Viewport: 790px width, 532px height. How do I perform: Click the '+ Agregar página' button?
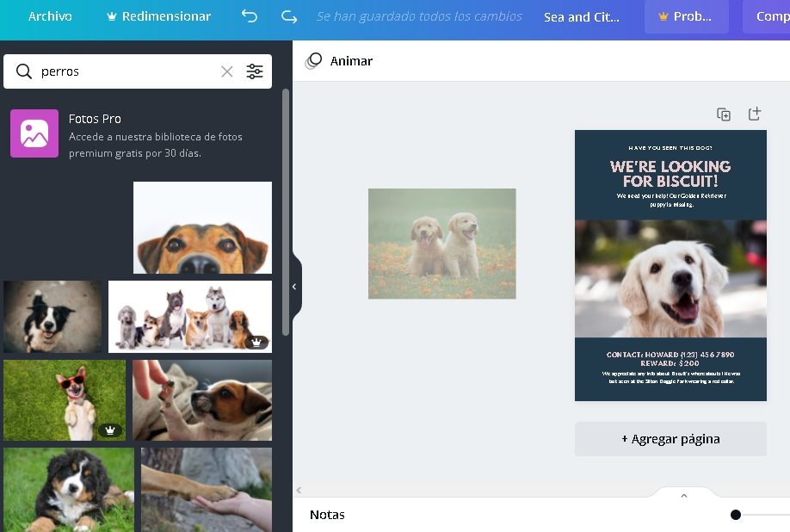670,439
